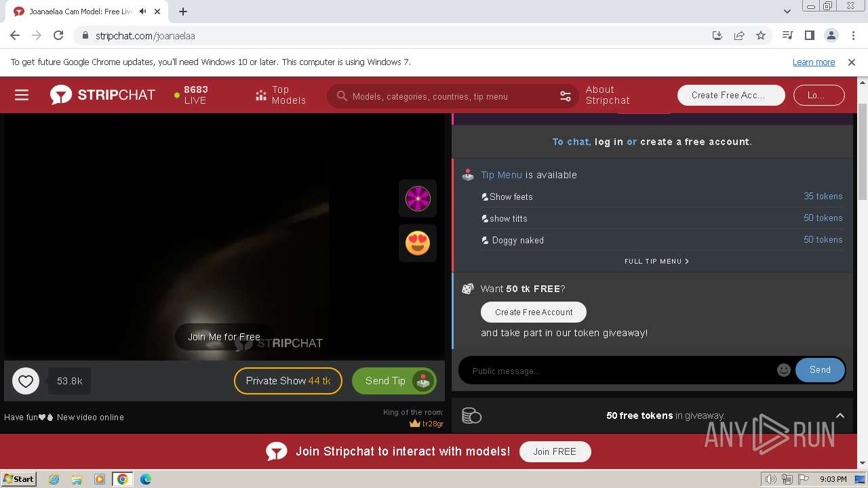The image size is (868, 488).
Task: Open search filters icon in search bar
Action: click(x=566, y=96)
